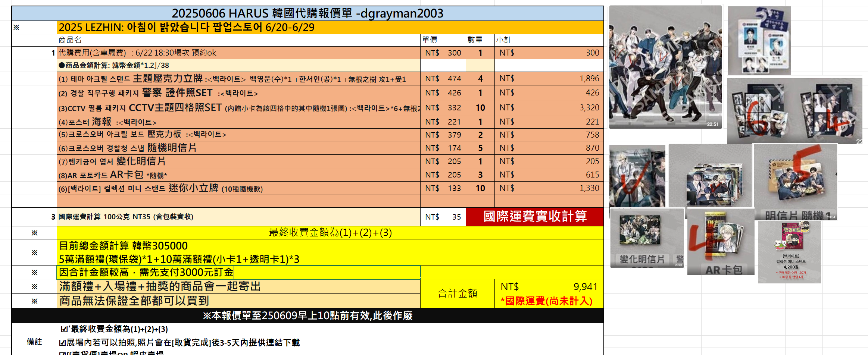
Task: Select the total 'NT$ 9,941' cell
Action: pyautogui.click(x=549, y=287)
